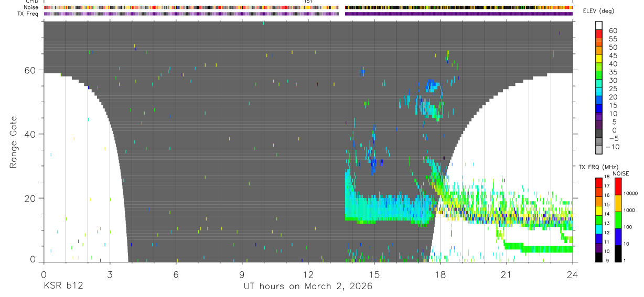Click the "151" CPID value at the top
The height and width of the screenshot is (297, 644).
[x=308, y=2]
